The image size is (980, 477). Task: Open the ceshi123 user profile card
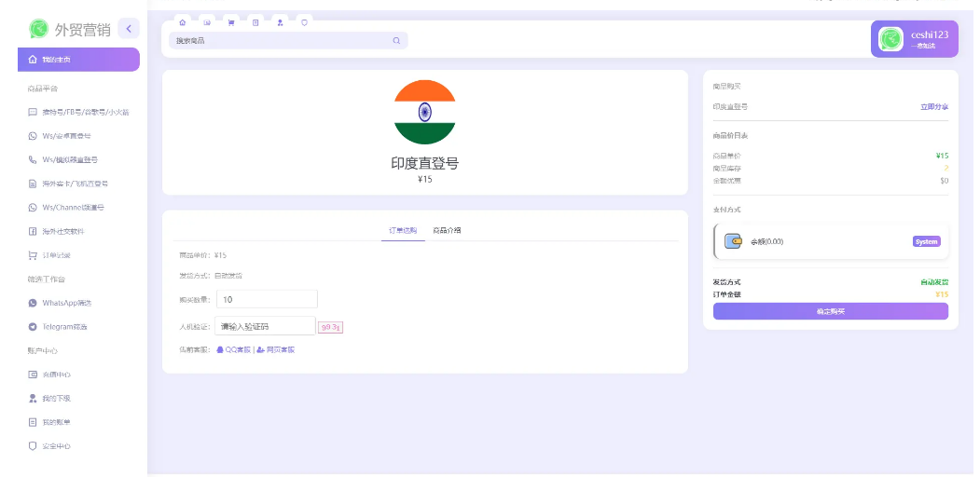[915, 39]
